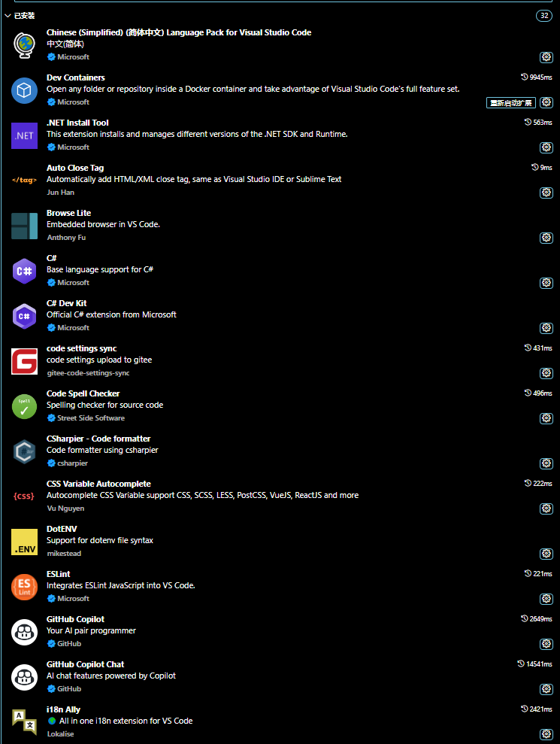Click the orange ESLint icon
Viewport: 560px width, 744px height.
coord(24,587)
